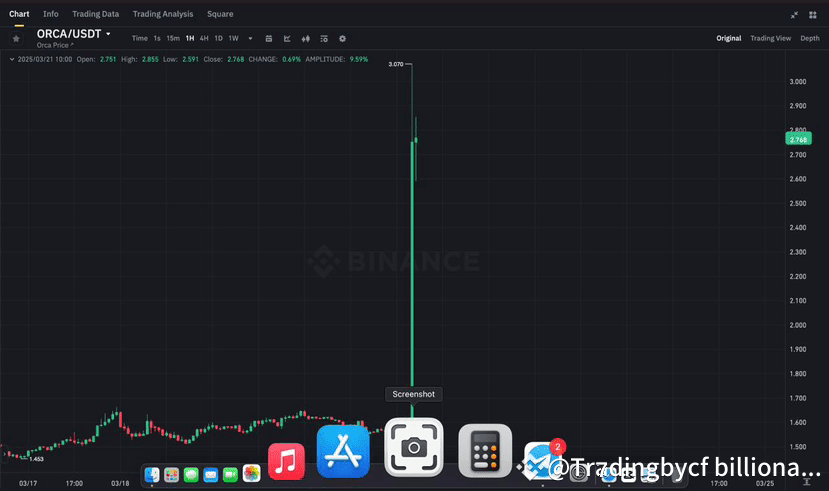Switch to the Chart tab
Image resolution: width=829 pixels, height=491 pixels.
click(19, 14)
